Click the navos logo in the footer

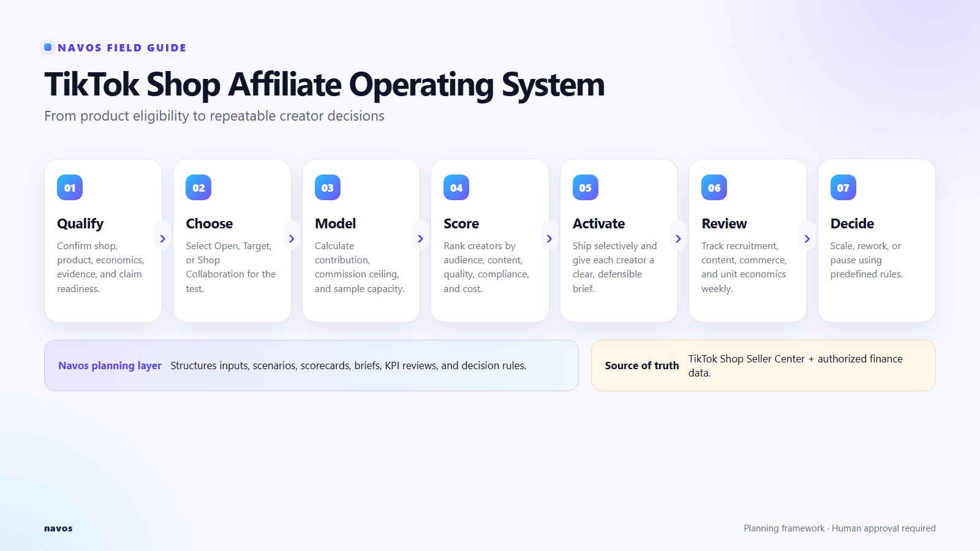pos(58,528)
